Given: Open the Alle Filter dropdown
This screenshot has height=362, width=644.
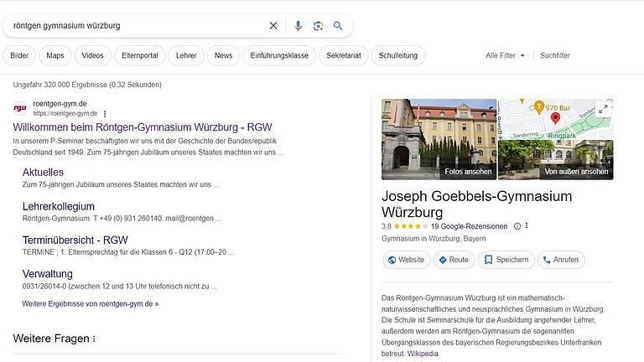Looking at the screenshot, I should pyautogui.click(x=505, y=55).
